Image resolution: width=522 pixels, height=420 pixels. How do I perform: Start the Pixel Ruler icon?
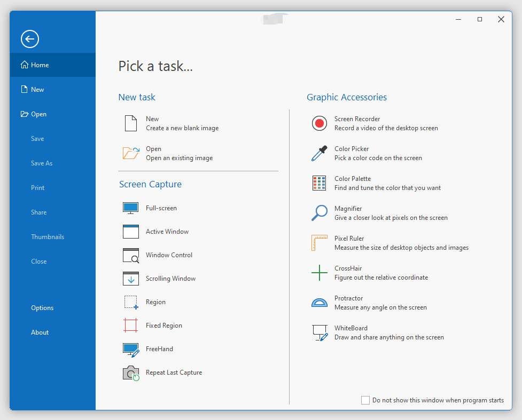click(x=319, y=243)
